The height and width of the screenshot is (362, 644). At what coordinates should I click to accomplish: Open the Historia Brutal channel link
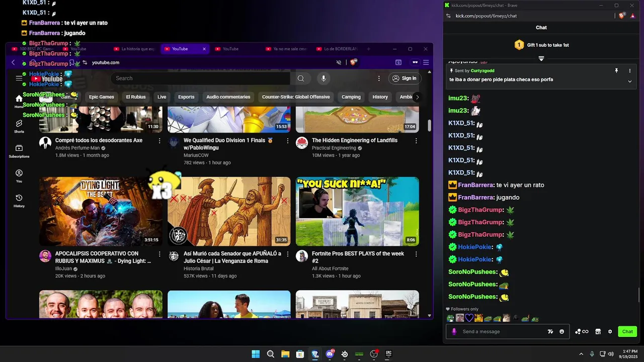coord(199,269)
